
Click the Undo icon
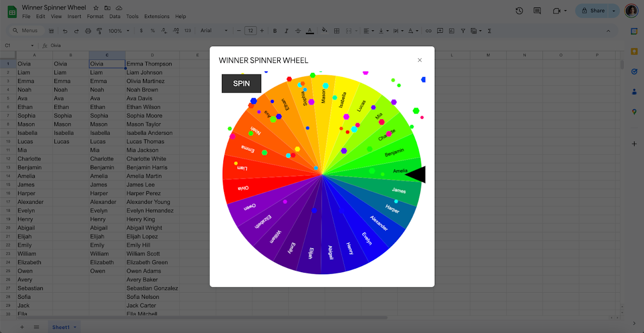pyautogui.click(x=65, y=31)
